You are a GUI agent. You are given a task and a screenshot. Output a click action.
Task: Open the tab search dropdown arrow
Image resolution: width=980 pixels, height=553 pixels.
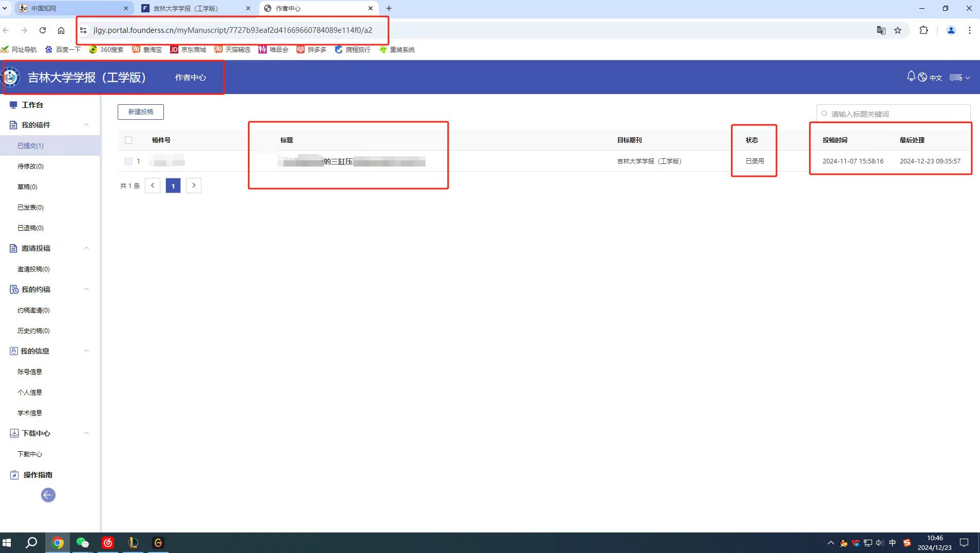(5, 8)
